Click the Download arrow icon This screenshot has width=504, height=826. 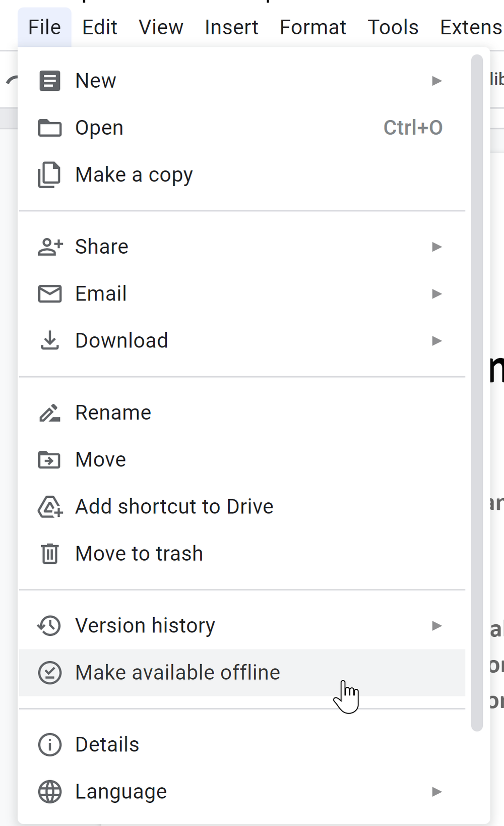[50, 340]
